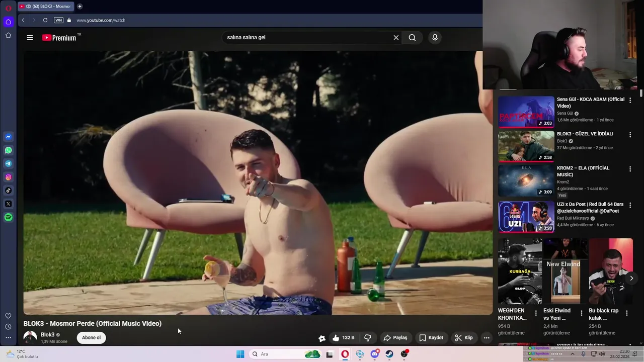Open the heart pinboards icon in sidebar

coord(8,316)
